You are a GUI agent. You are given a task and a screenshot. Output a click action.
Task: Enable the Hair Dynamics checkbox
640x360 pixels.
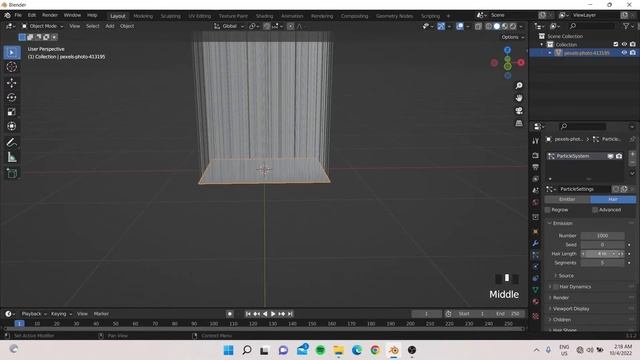click(x=556, y=287)
